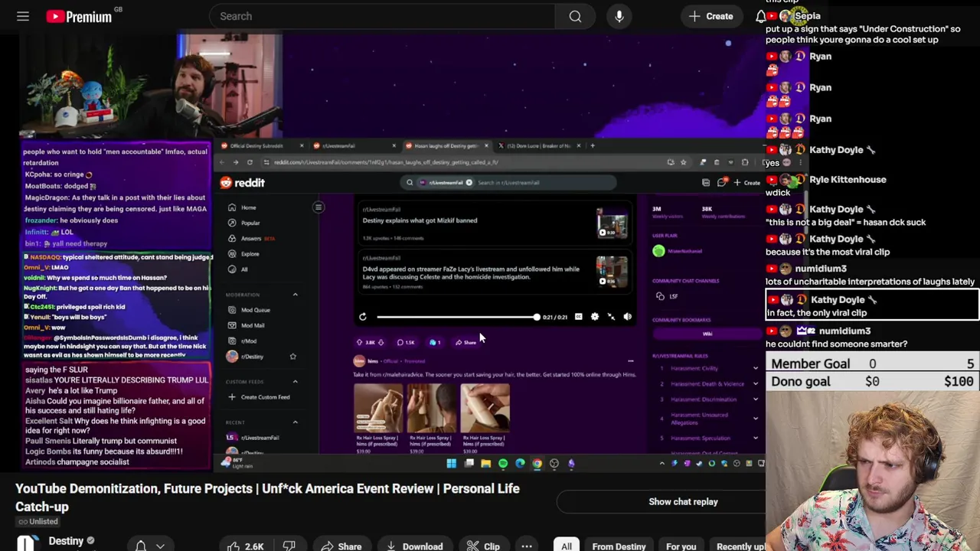Upvote the reddit post showing 3.8K
Viewport: 980px width, 551px height.
[x=360, y=342]
